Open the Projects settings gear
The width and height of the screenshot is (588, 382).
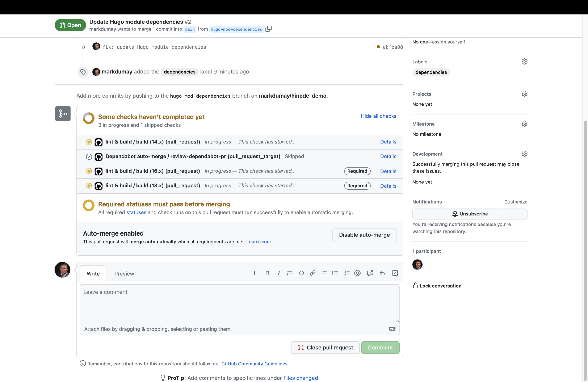[524, 94]
